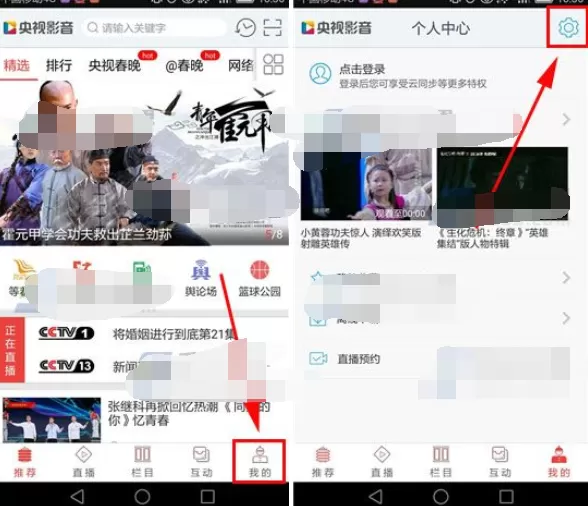This screenshot has width=588, height=506.
Task: Open channel grid icon beside tabs
Action: tap(273, 64)
